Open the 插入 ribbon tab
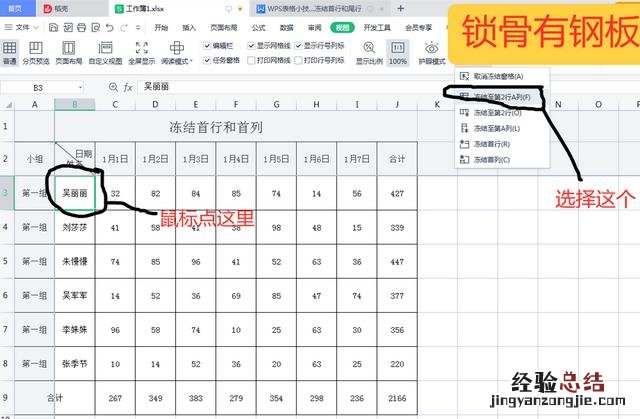This screenshot has height=419, width=640. pyautogui.click(x=189, y=27)
